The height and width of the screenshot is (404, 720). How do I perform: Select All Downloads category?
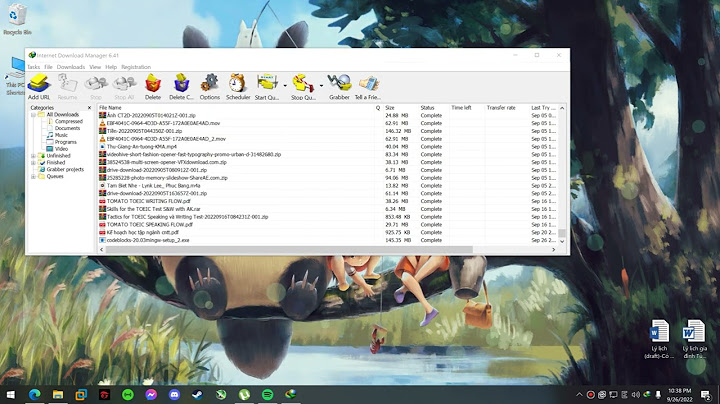tap(62, 114)
